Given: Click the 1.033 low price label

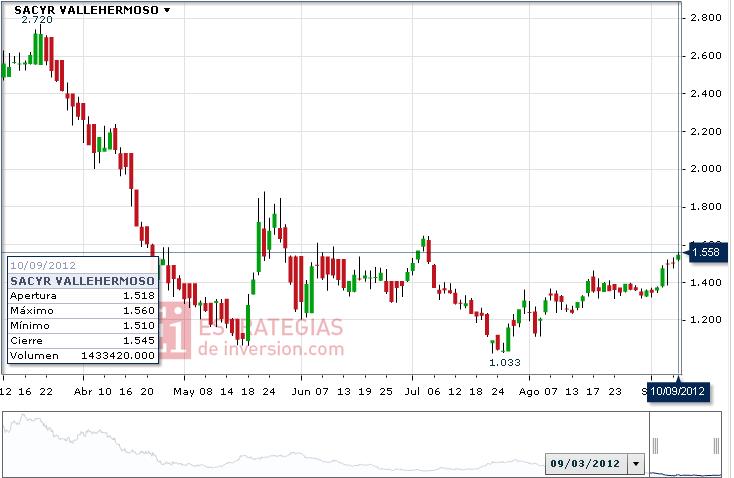Looking at the screenshot, I should pyautogui.click(x=505, y=362).
